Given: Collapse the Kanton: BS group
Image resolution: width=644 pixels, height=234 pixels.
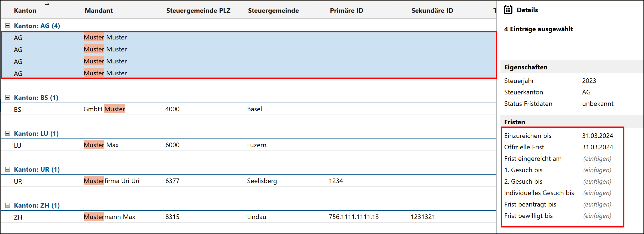Looking at the screenshot, I should (x=8, y=98).
